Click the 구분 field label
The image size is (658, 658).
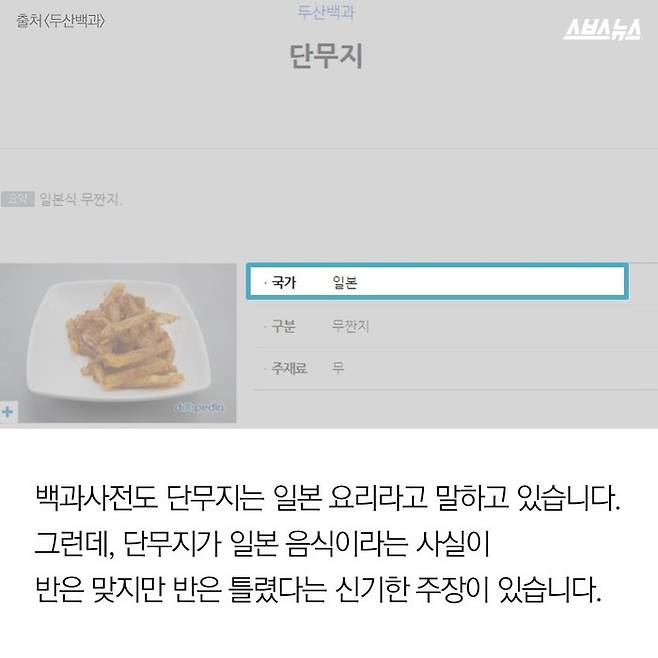tap(284, 326)
